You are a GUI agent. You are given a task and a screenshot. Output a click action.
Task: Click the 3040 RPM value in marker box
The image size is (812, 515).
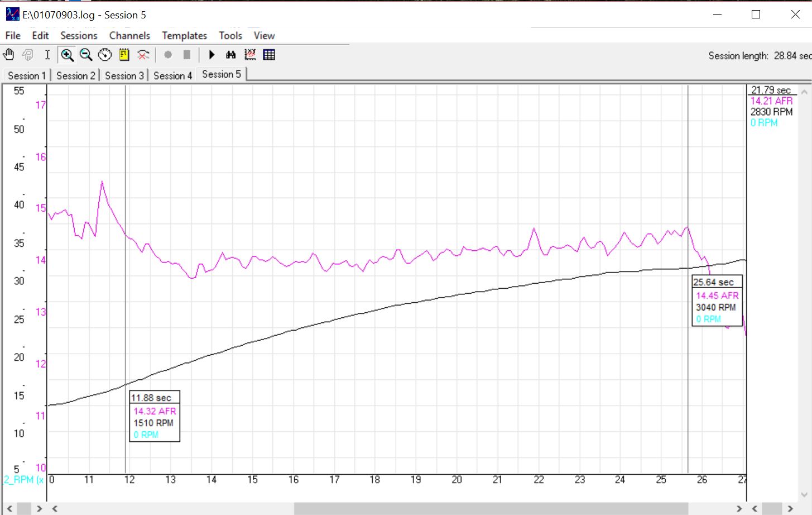click(716, 307)
